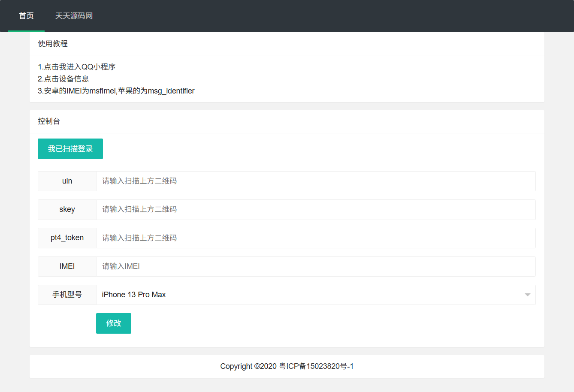Click the IMEI msg_identifier tutorial line
Image resolution: width=574 pixels, height=392 pixels.
pyautogui.click(x=116, y=91)
